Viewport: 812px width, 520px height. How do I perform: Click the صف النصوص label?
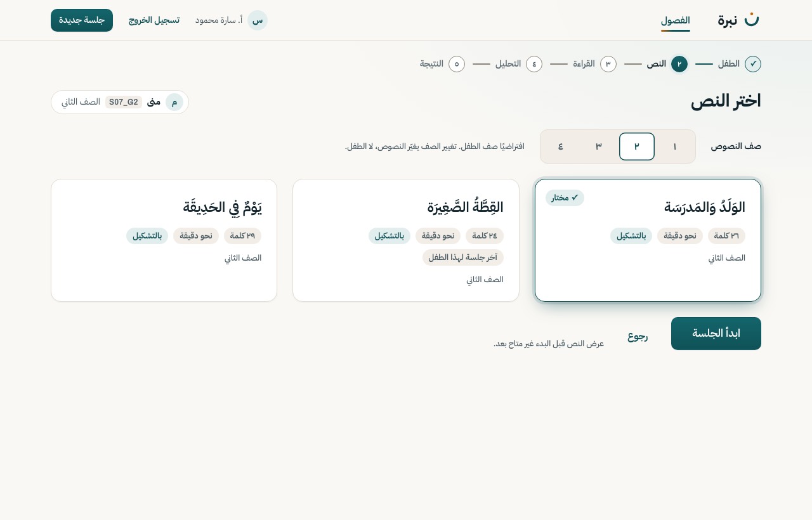pyautogui.click(x=736, y=146)
